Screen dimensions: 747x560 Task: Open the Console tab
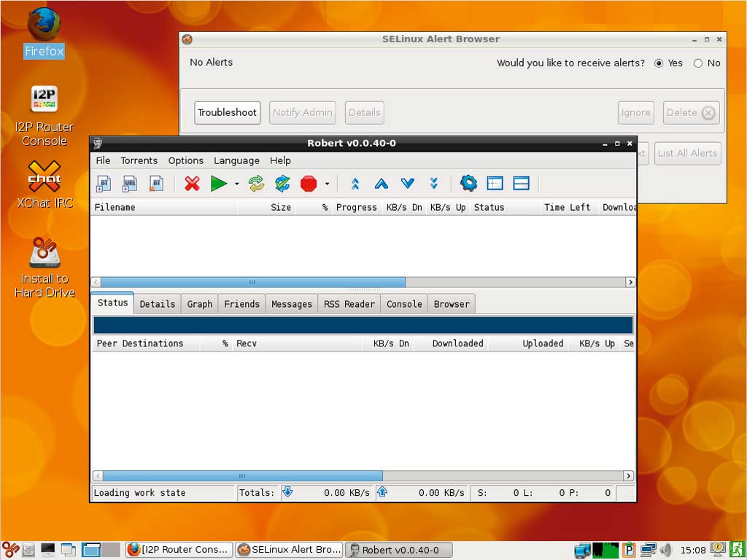[x=404, y=304]
